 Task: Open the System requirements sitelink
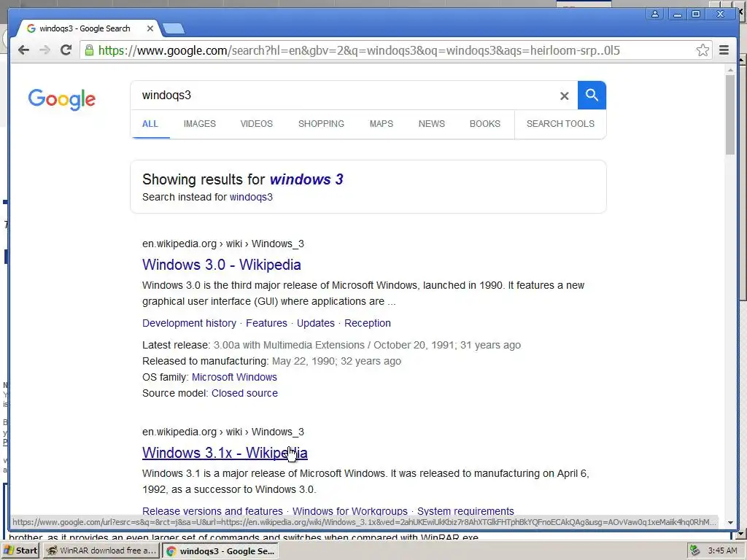coord(465,511)
